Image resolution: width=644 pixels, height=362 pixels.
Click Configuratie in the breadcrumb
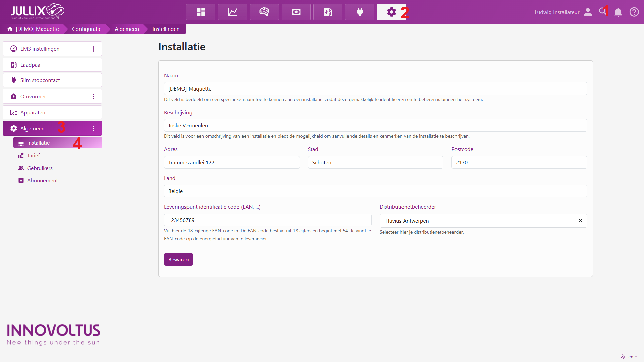point(87,29)
